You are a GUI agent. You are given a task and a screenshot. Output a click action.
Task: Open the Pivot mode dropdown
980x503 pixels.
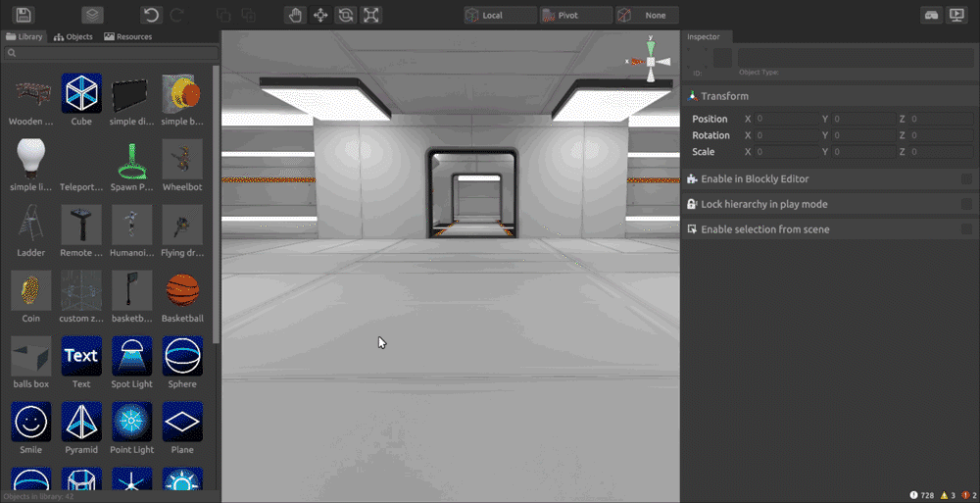(x=576, y=15)
